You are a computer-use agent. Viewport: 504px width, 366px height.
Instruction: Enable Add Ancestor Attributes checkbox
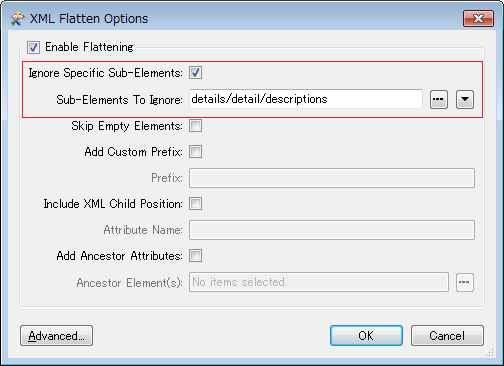tap(195, 256)
